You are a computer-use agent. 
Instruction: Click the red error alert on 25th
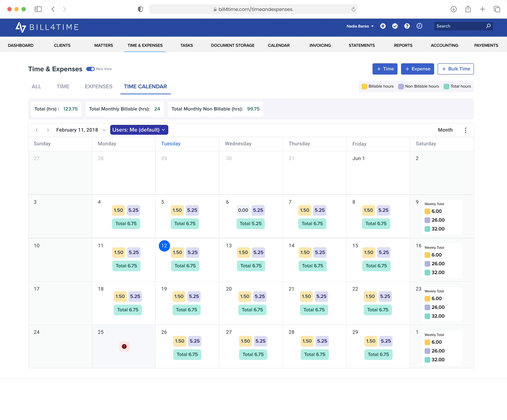click(124, 346)
